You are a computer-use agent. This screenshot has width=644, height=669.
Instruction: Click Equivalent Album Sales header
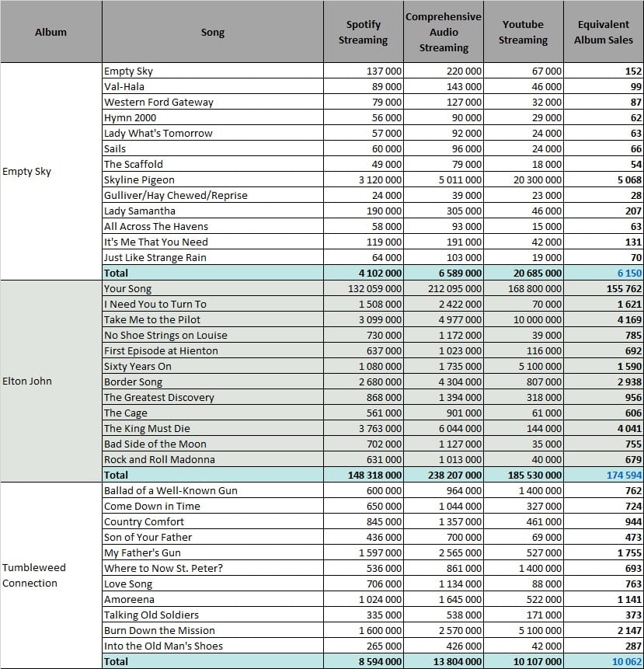(x=604, y=32)
